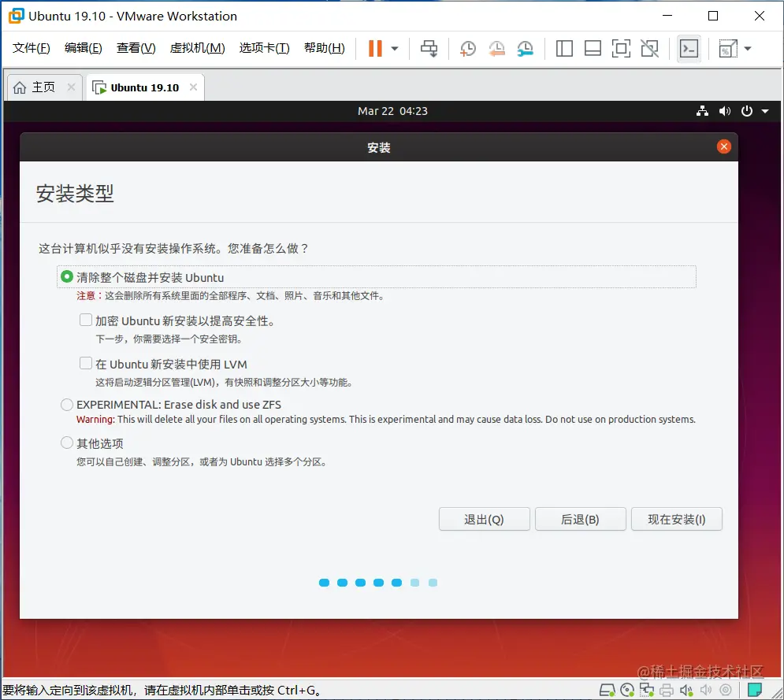Click the 现在安装(I) button
Screen dimensions: 784x700
coord(675,519)
